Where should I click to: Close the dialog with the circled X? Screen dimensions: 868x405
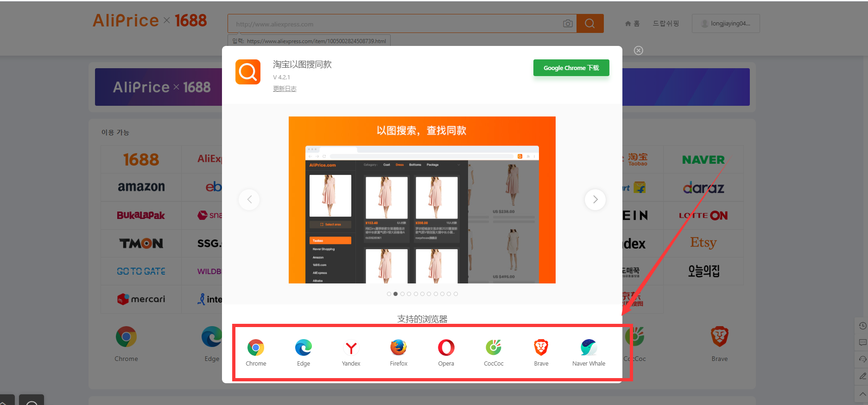639,51
